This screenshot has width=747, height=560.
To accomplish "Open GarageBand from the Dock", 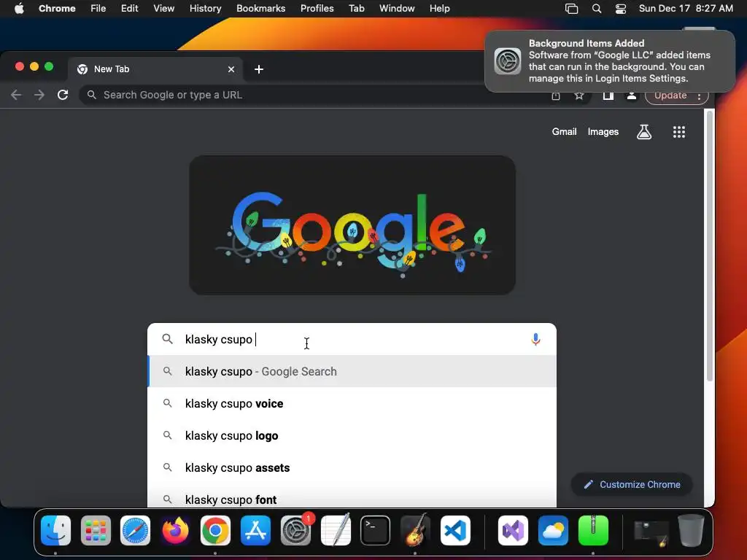I will click(x=415, y=531).
